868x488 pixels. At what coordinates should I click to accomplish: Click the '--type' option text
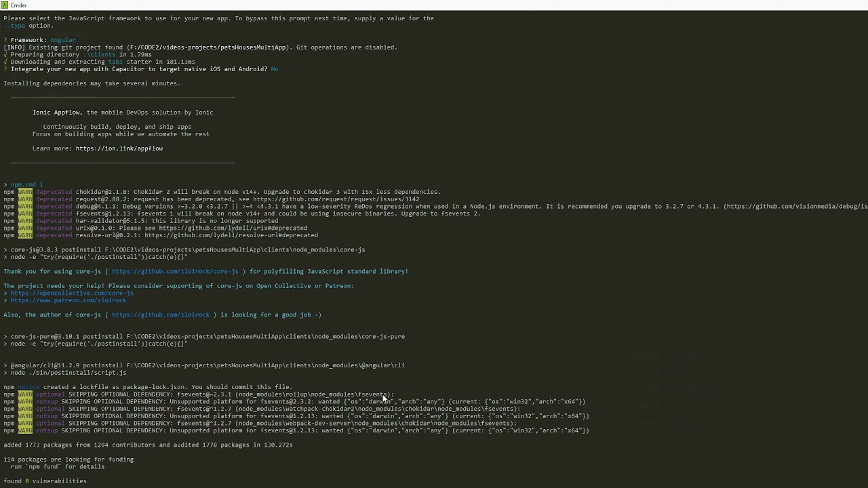14,26
